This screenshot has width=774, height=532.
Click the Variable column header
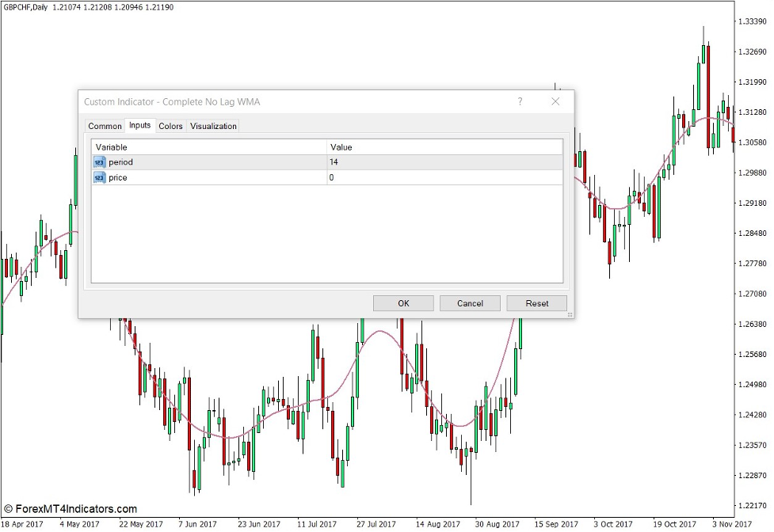[x=111, y=147]
